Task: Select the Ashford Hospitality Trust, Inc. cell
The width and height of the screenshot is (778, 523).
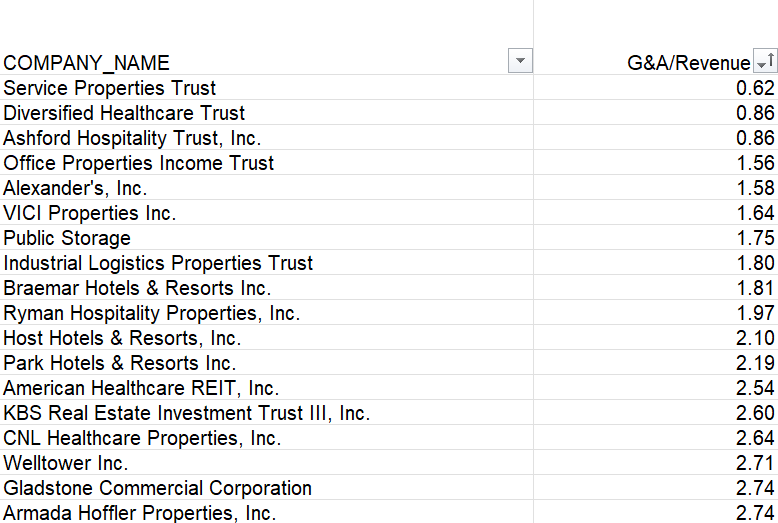Action: tap(132, 138)
